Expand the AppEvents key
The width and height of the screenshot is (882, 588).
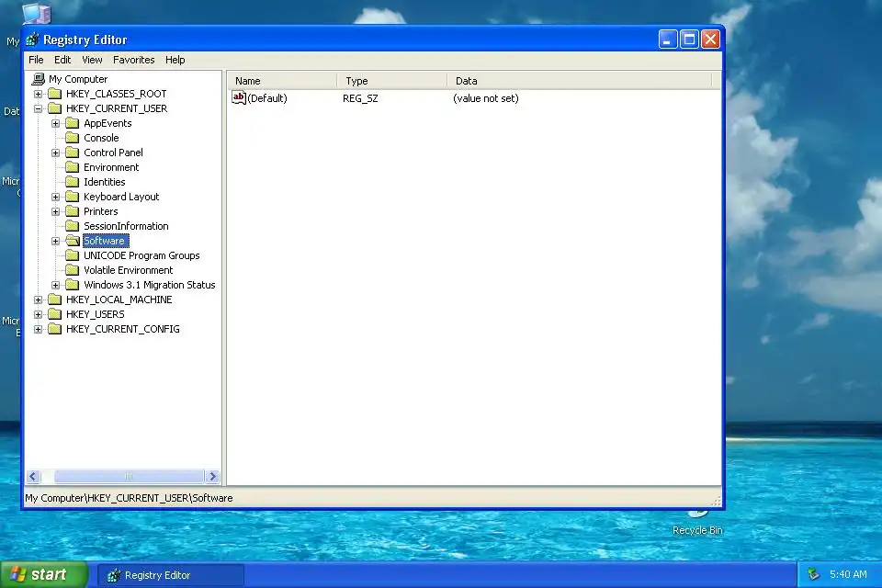tap(56, 123)
